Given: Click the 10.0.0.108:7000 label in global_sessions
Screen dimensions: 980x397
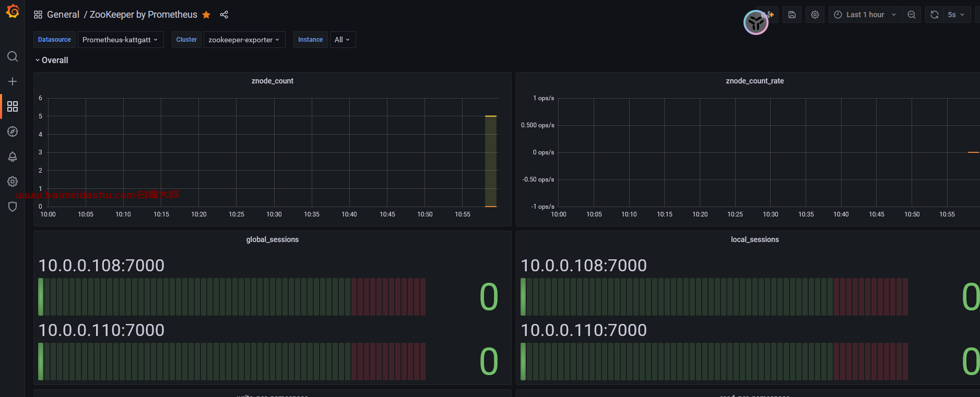Looking at the screenshot, I should point(101,266).
